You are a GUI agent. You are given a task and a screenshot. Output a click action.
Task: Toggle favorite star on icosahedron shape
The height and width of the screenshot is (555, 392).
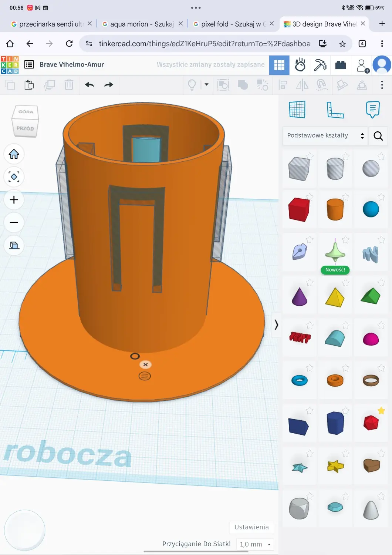[x=381, y=411]
